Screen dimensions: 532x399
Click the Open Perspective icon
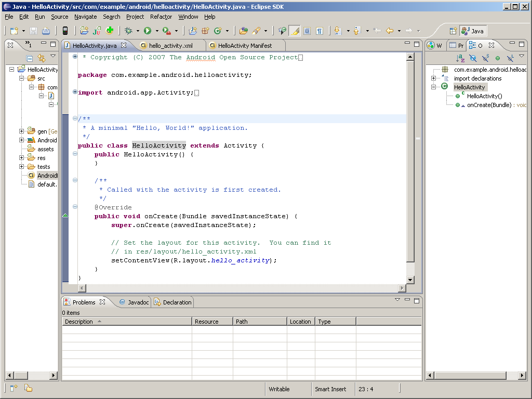(x=453, y=31)
